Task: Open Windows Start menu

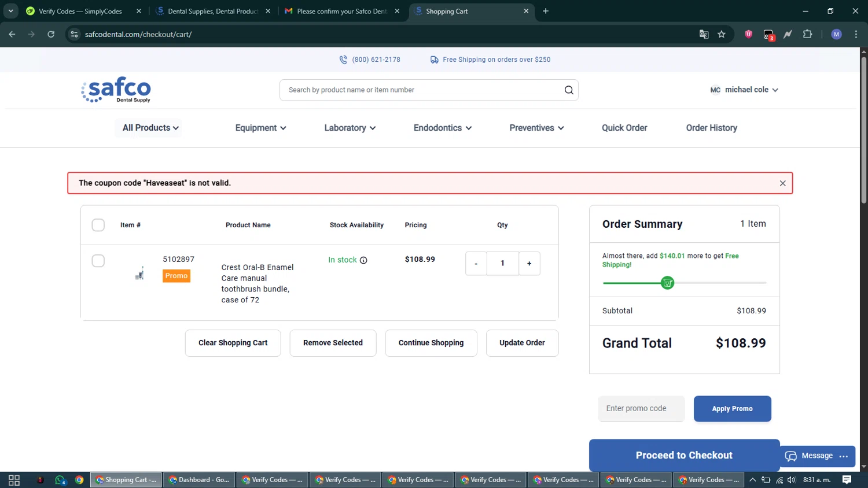Action: coord(14,480)
